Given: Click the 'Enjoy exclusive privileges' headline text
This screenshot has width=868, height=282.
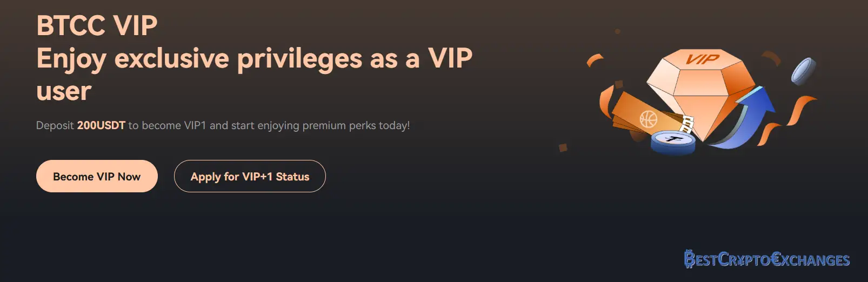Looking at the screenshot, I should pyautogui.click(x=254, y=58).
